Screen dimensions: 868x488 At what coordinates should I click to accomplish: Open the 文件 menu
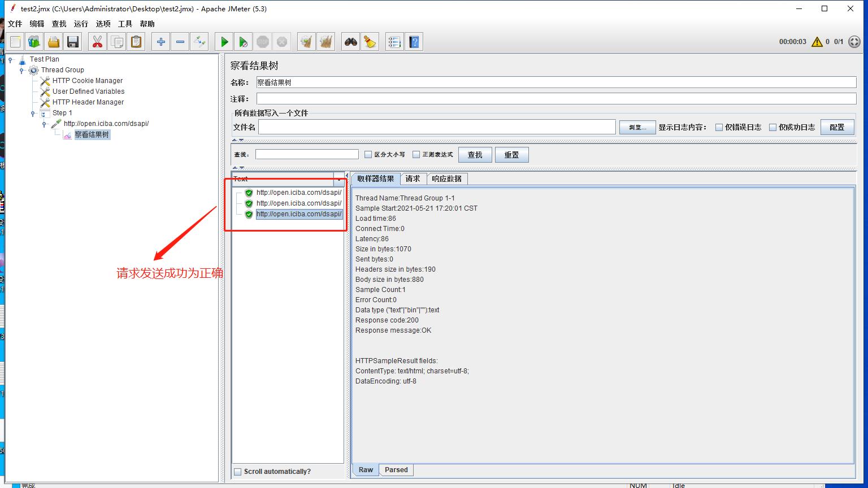(x=15, y=24)
